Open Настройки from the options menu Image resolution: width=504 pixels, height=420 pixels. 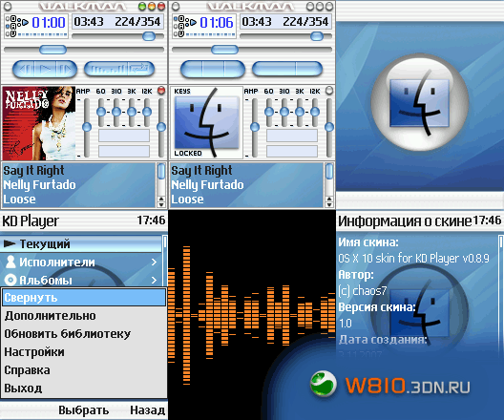tap(84, 352)
